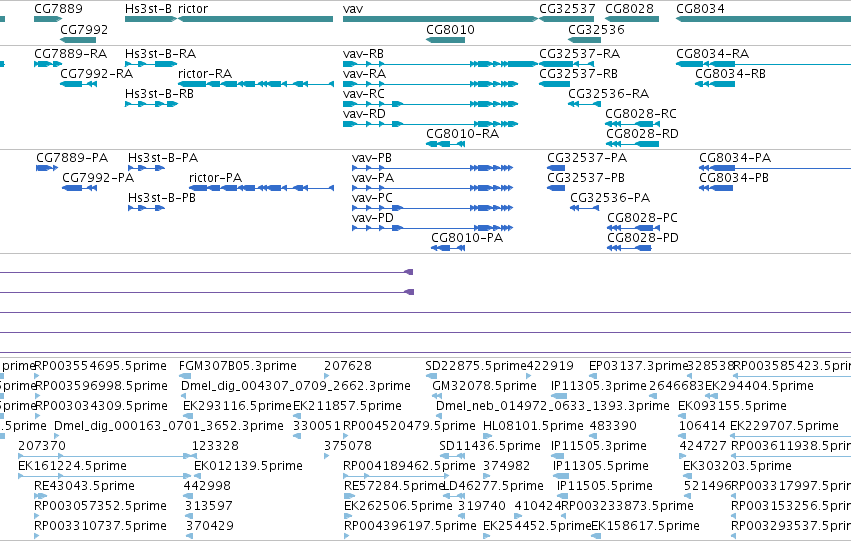Select the vav gene label
The image size is (851, 541).
(353, 9)
